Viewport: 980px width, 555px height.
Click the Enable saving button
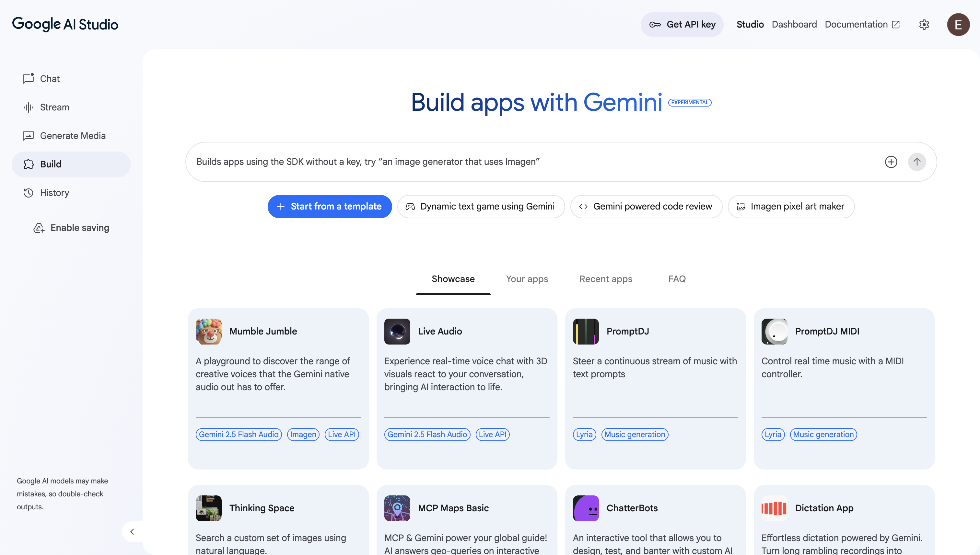[71, 228]
